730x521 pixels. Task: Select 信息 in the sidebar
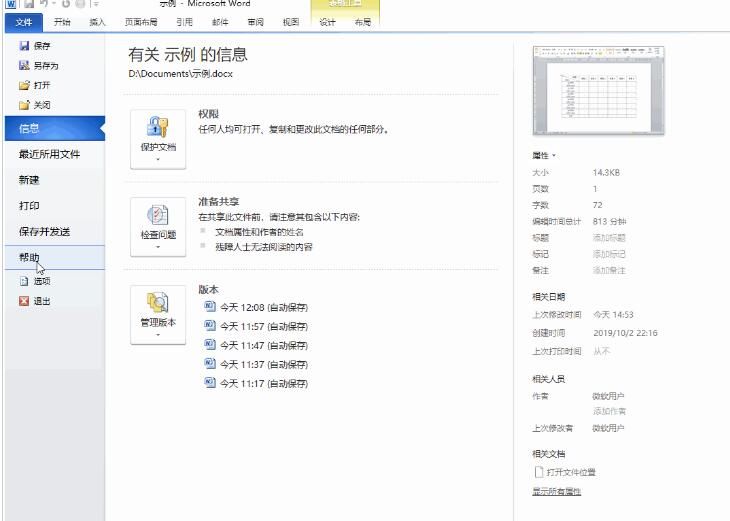tap(55, 129)
